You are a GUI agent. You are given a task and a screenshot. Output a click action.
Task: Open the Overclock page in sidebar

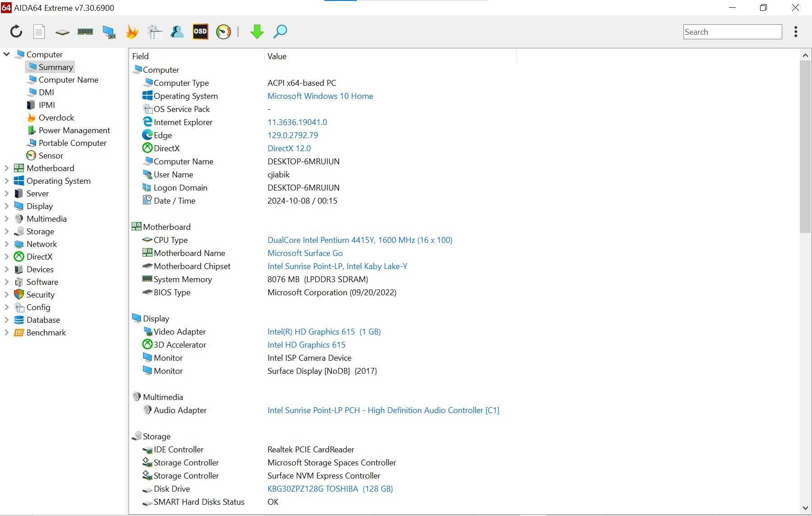coord(56,117)
